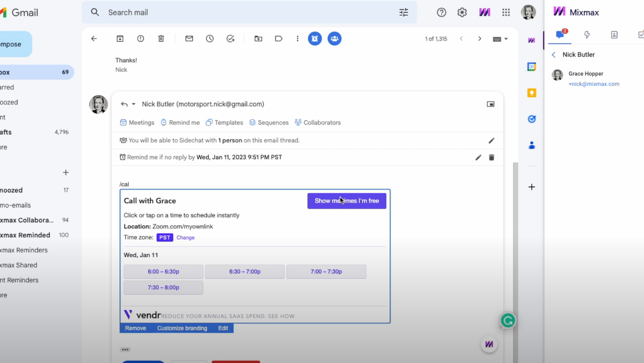Click the Archive icon in toolbar

pyautogui.click(x=120, y=39)
